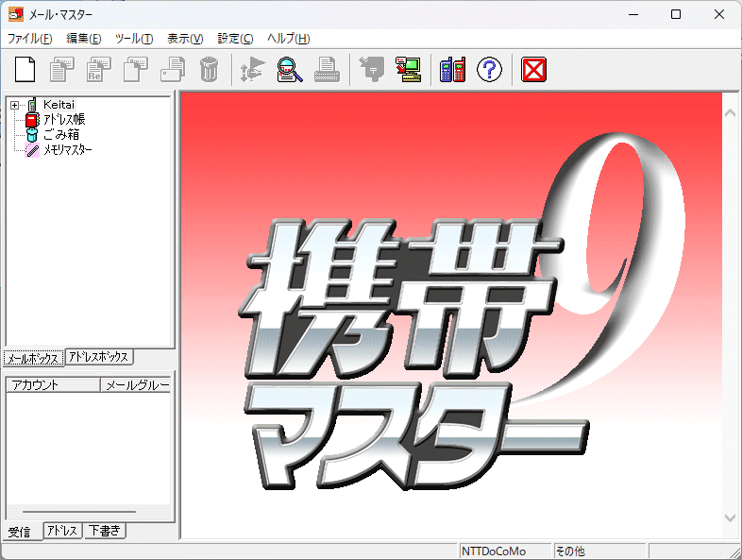This screenshot has height=560, width=742.
Task: Expand the Keitai tree node
Action: pyautogui.click(x=15, y=105)
